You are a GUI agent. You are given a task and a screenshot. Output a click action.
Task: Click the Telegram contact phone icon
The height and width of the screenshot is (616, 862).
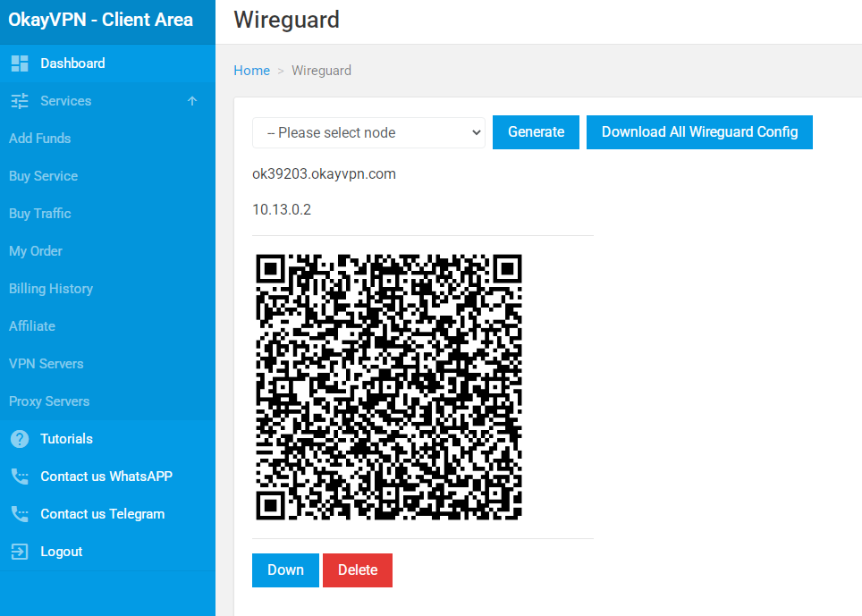[x=19, y=513]
